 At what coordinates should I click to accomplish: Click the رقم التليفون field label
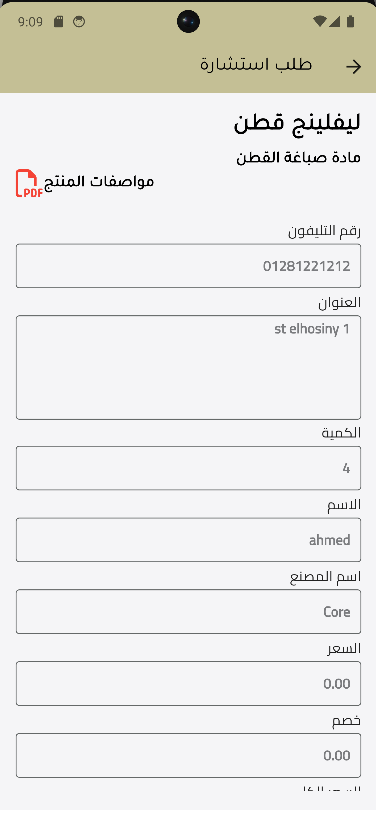[x=324, y=231]
